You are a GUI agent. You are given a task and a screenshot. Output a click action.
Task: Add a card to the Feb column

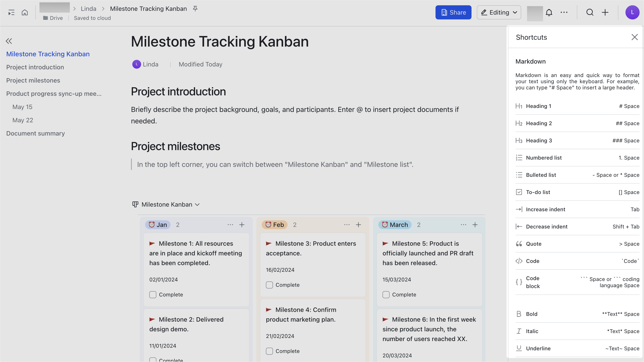pos(358,225)
